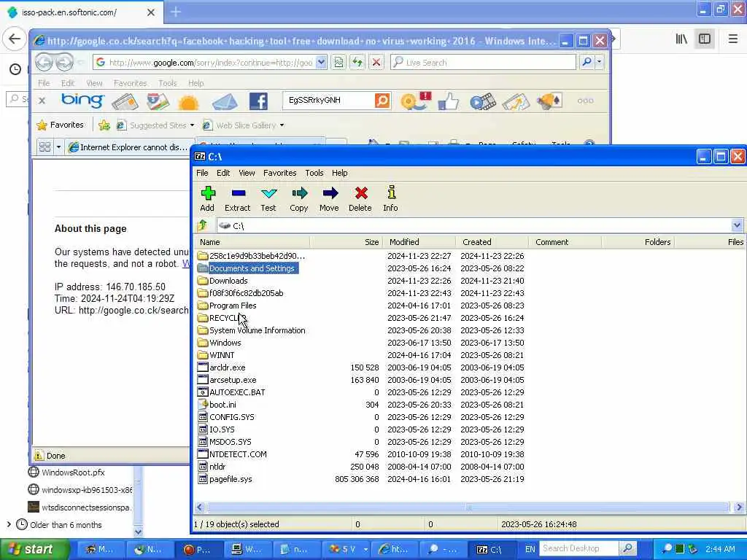Expand the Suggested Sites dropdown

[x=192, y=125]
